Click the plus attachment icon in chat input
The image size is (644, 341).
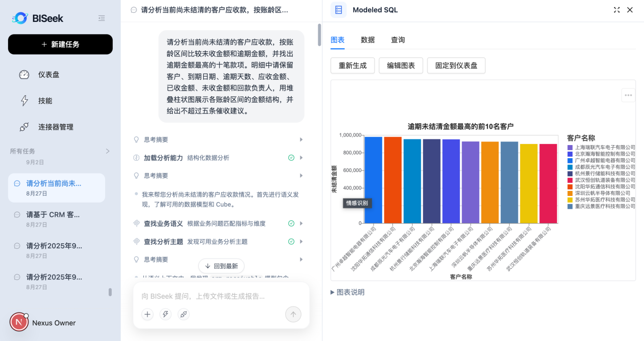click(x=147, y=314)
